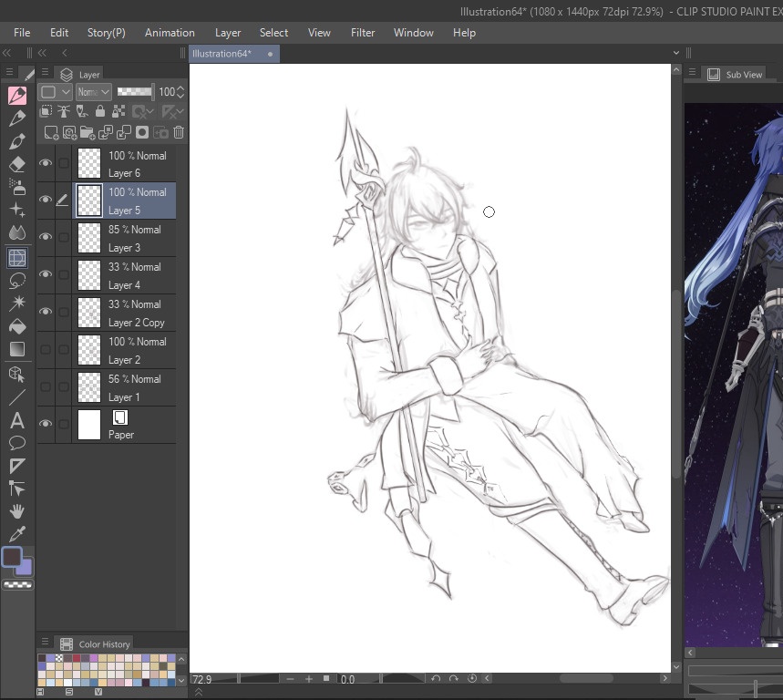Click the layer opacity slider
Screen dimensions: 783x700
point(135,91)
